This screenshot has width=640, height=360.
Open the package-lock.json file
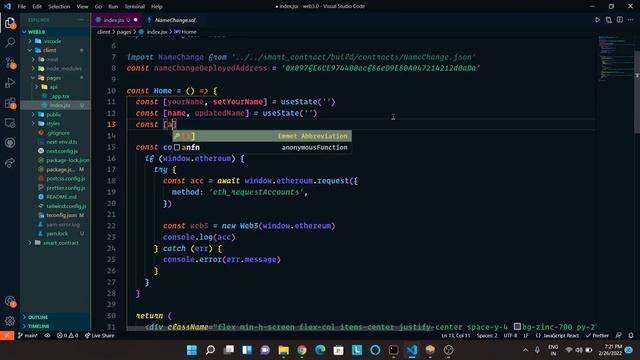pyautogui.click(x=55, y=160)
